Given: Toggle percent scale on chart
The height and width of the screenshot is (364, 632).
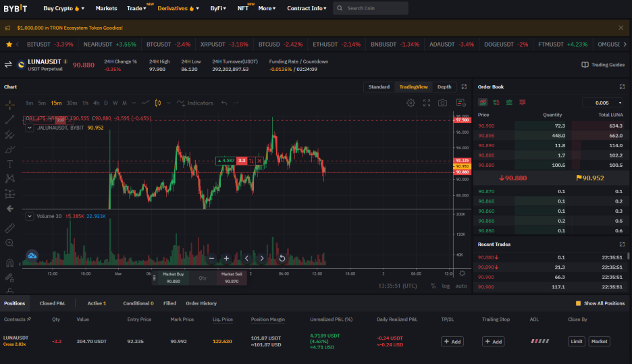Looking at the screenshot, I should click(433, 286).
